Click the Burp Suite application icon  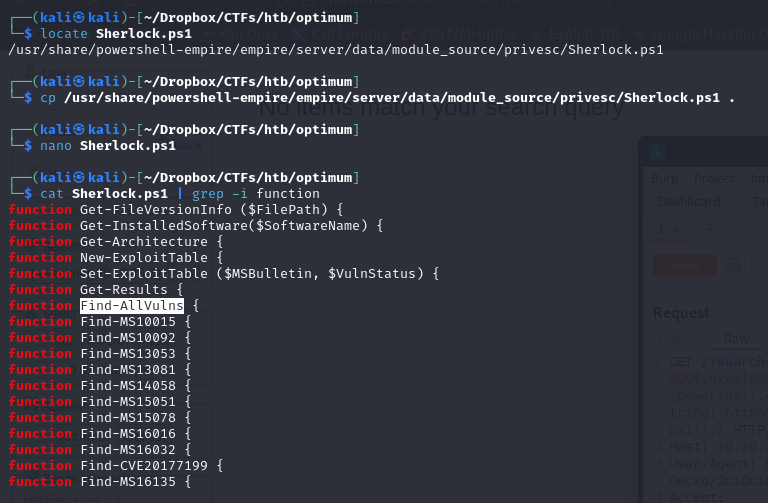pos(657,152)
